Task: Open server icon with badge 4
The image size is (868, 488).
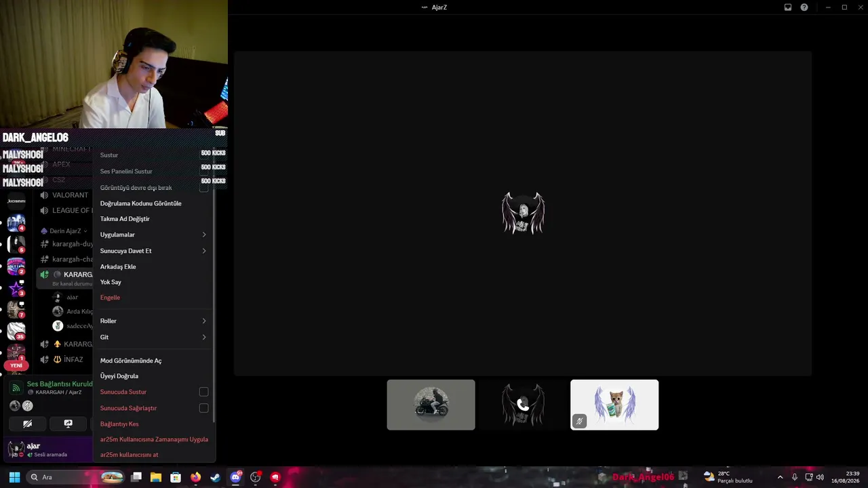Action: pyautogui.click(x=16, y=222)
